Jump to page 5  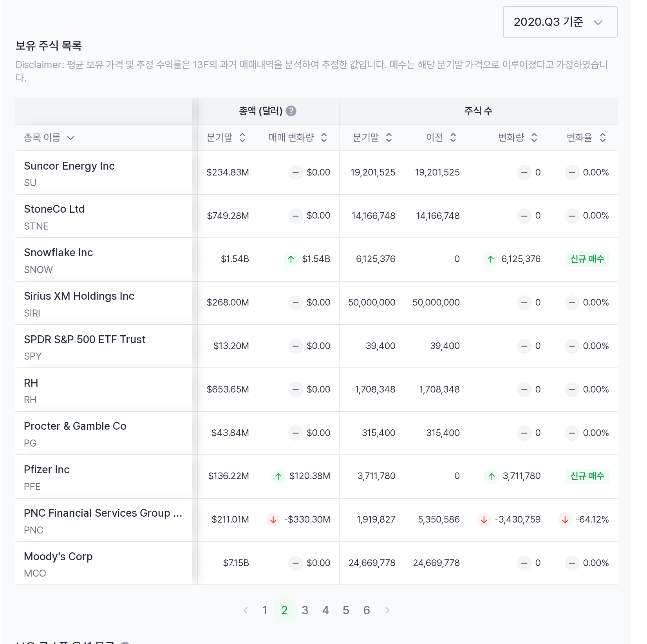pyautogui.click(x=346, y=610)
